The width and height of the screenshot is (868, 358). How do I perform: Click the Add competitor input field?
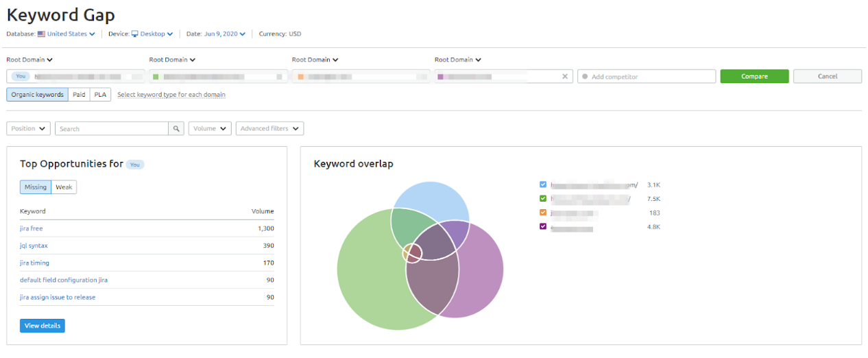pyautogui.click(x=648, y=77)
